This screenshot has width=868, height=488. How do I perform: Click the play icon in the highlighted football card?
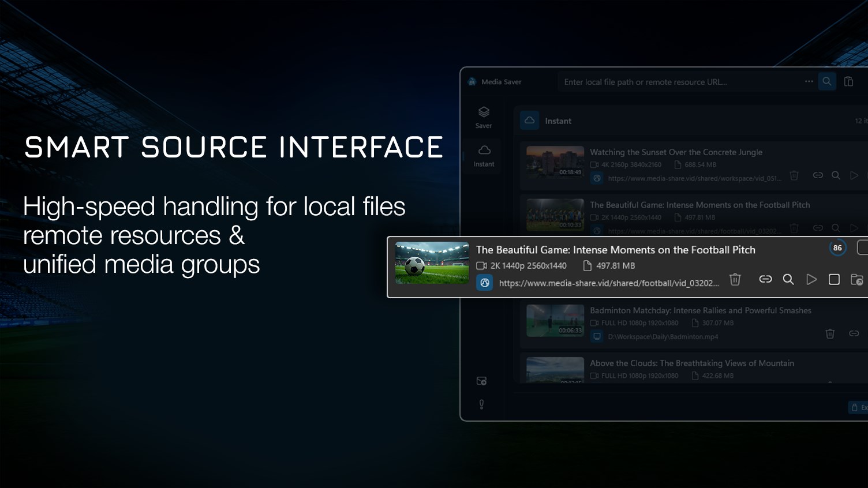811,279
